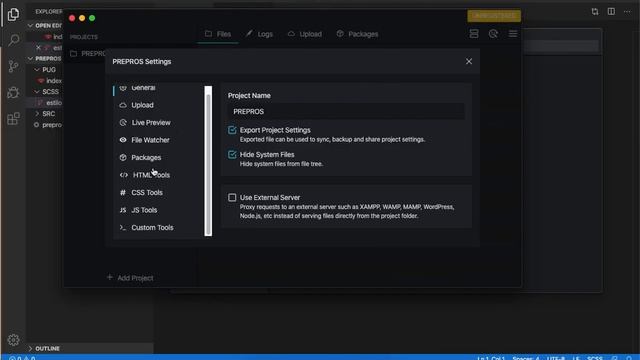Open Run and Debug icon in VS Code

(13, 92)
